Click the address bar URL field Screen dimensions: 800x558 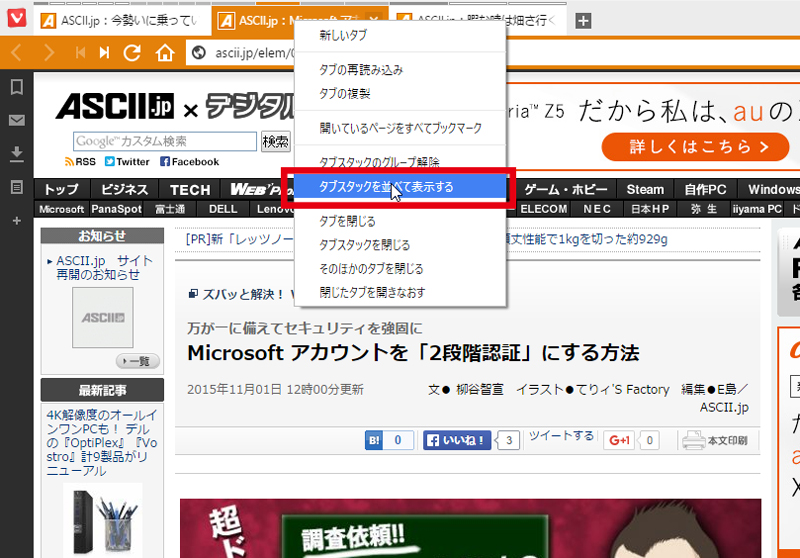click(x=240, y=53)
